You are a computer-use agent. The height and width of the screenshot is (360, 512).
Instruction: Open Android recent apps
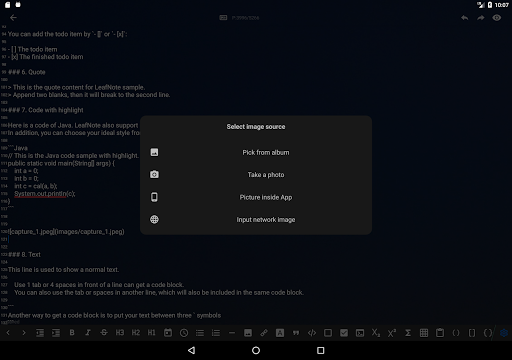(x=321, y=350)
